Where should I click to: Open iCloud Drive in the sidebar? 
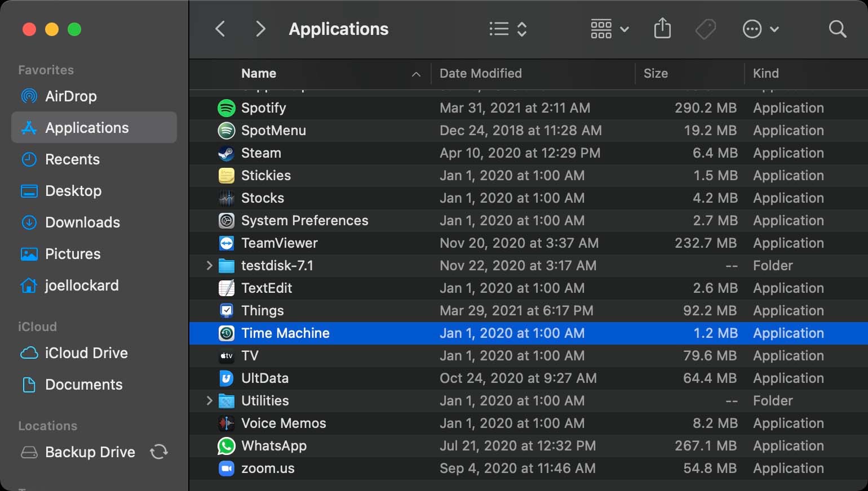pyautogui.click(x=94, y=353)
